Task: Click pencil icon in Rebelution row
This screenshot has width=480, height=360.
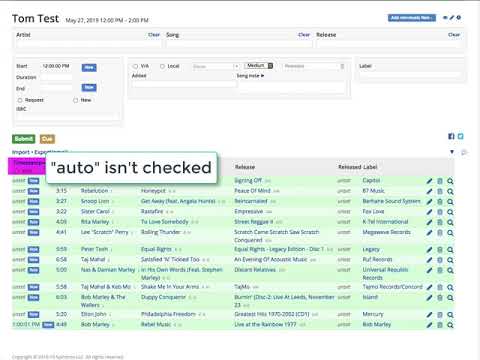Action: tap(429, 191)
